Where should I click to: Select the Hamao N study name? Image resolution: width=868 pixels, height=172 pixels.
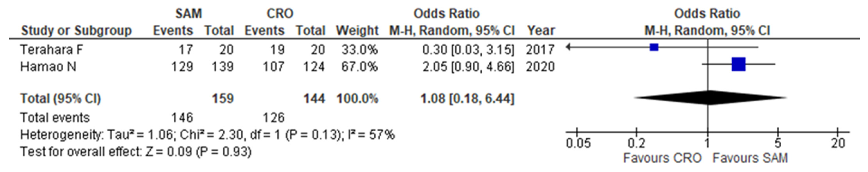[x=48, y=67]
